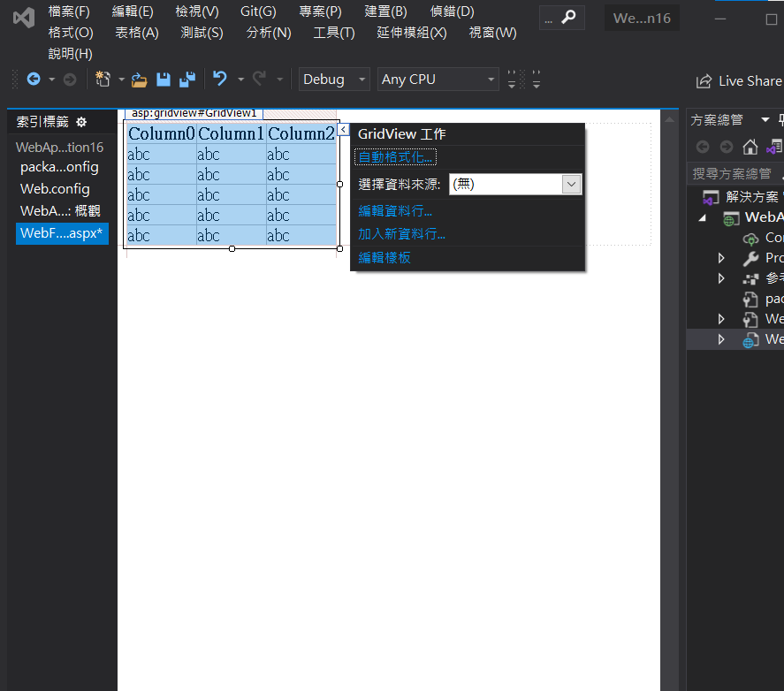This screenshot has width=784, height=691.
Task: Open file with the folder icon
Action: 139,80
